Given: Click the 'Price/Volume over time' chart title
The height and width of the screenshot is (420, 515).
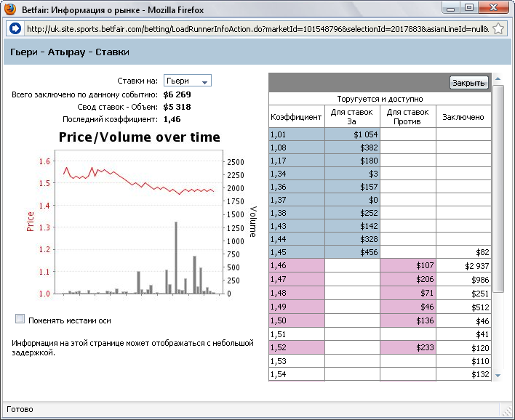Looking at the screenshot, I should [139, 137].
